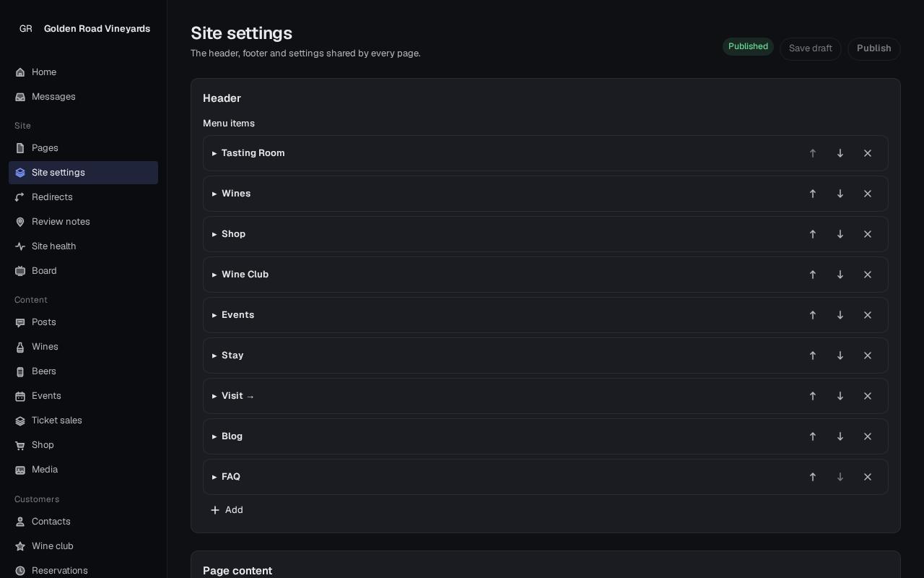Open Home in the sidebar

[x=83, y=72]
